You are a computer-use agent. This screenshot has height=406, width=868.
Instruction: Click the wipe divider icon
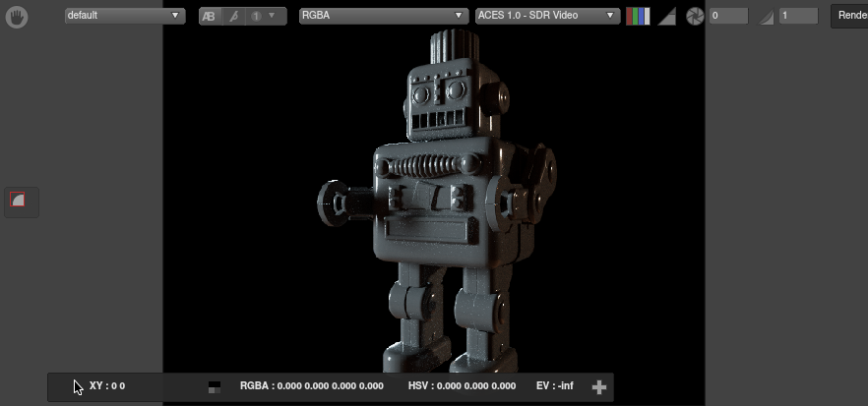coord(233,17)
